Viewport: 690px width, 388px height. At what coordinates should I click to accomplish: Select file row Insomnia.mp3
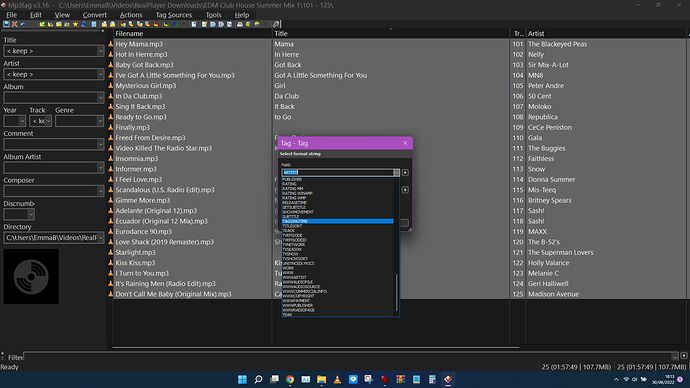[193, 159]
